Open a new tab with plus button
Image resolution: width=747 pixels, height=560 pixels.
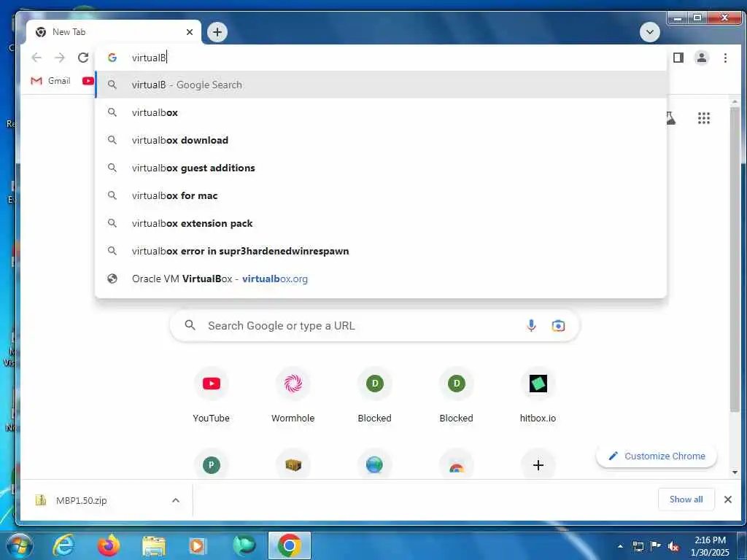coord(217,32)
